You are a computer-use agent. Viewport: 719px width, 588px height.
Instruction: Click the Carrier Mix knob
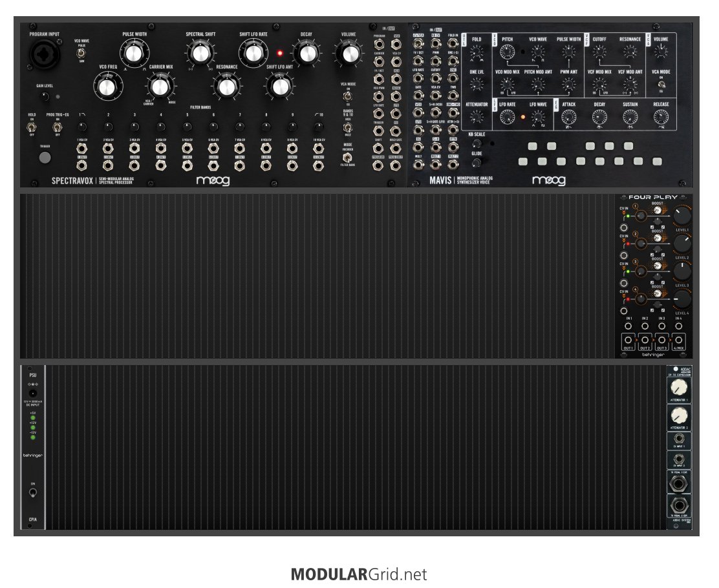tap(160, 87)
